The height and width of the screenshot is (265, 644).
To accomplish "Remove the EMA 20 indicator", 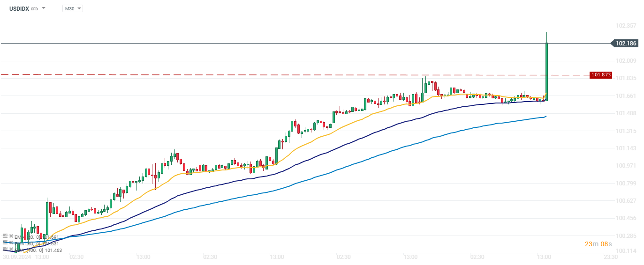I will point(11,236).
